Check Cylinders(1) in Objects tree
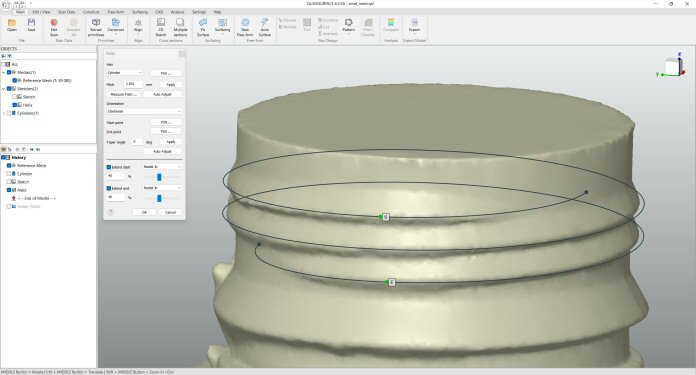 tap(9, 113)
